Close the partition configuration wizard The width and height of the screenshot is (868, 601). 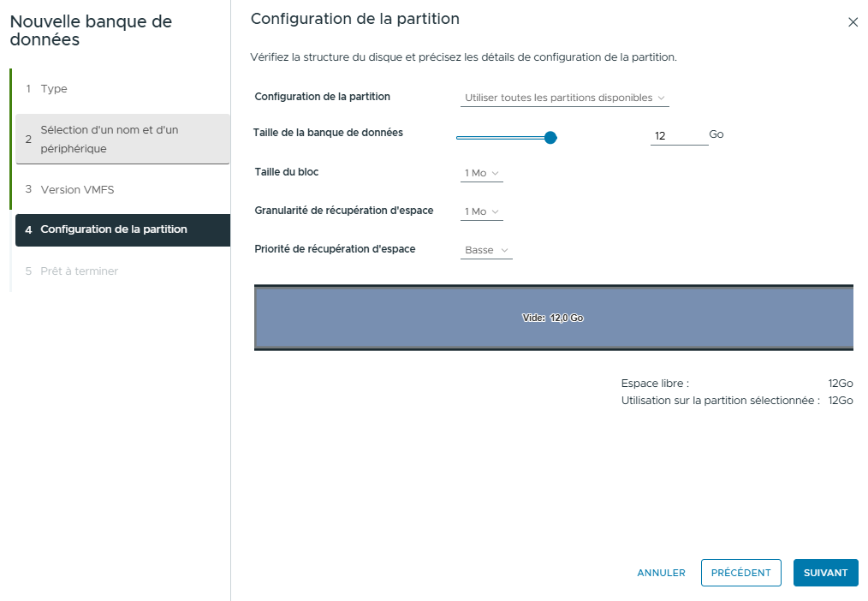point(853,22)
